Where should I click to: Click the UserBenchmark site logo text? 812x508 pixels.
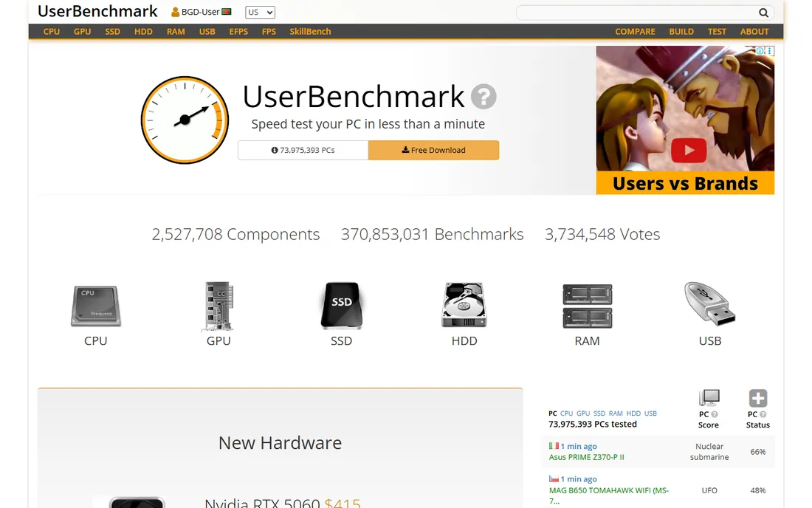tap(97, 11)
